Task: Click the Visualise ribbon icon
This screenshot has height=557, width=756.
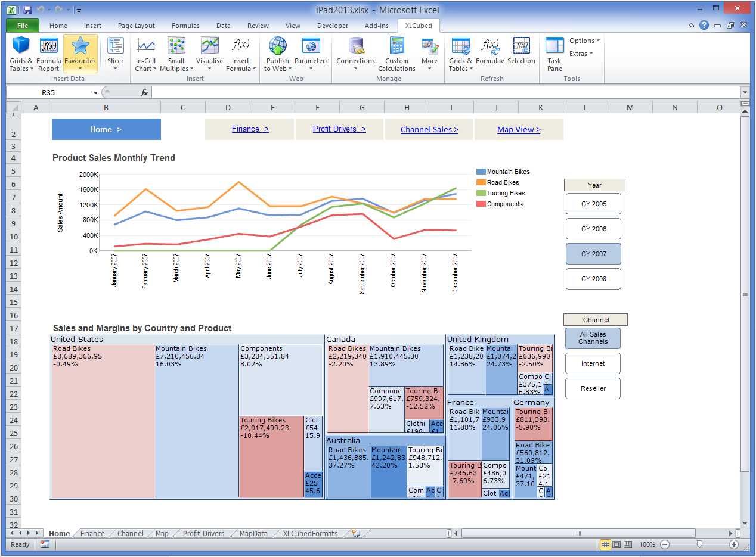Action: click(209, 46)
